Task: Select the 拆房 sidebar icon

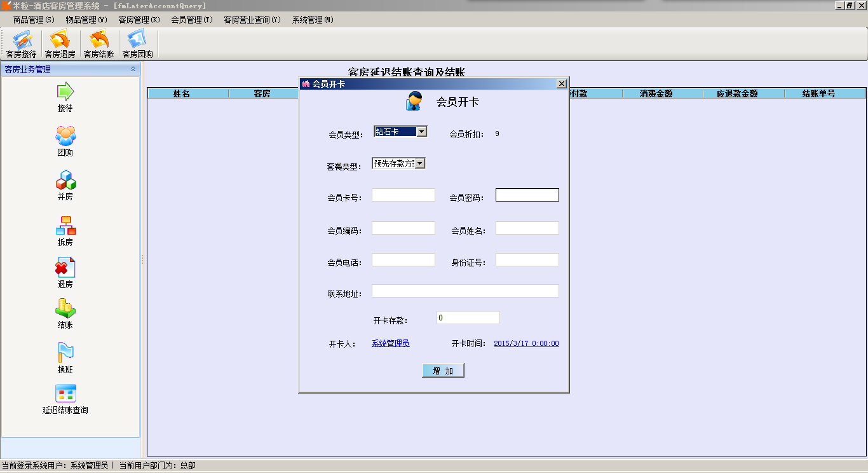Action: click(x=65, y=226)
